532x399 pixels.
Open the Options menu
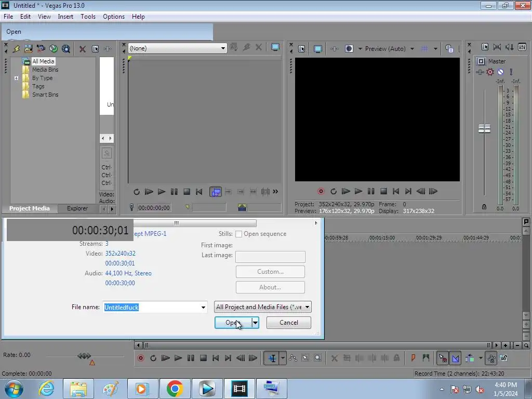pyautogui.click(x=114, y=16)
